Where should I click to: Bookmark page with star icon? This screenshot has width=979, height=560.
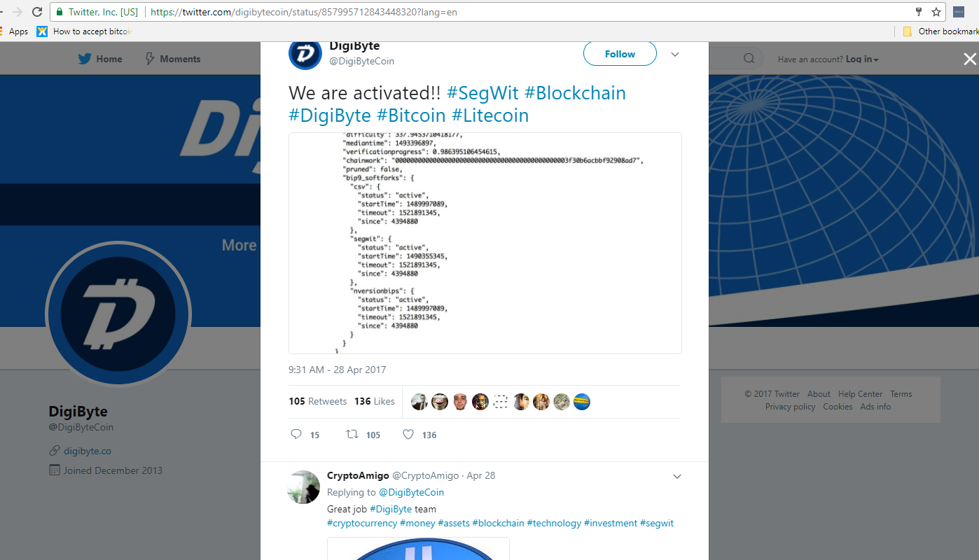point(936,12)
